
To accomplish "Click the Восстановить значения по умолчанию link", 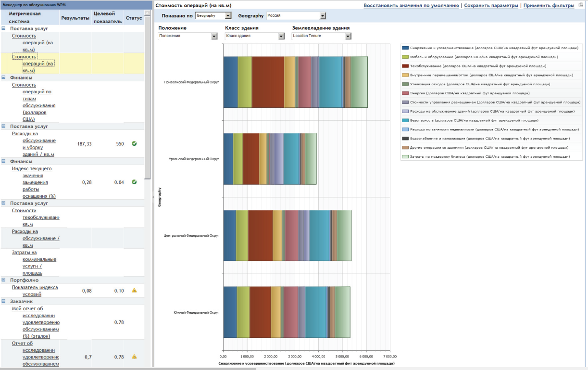I will (411, 6).
